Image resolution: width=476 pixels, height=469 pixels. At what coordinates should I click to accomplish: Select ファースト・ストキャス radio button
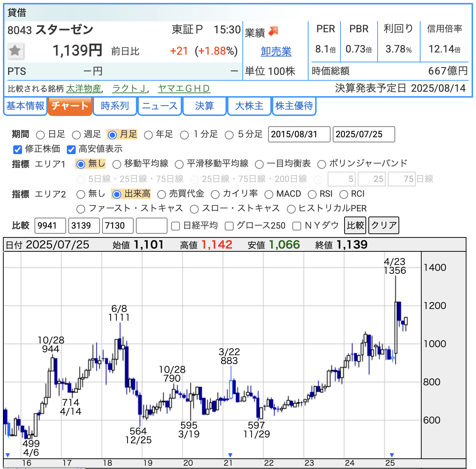(x=81, y=209)
